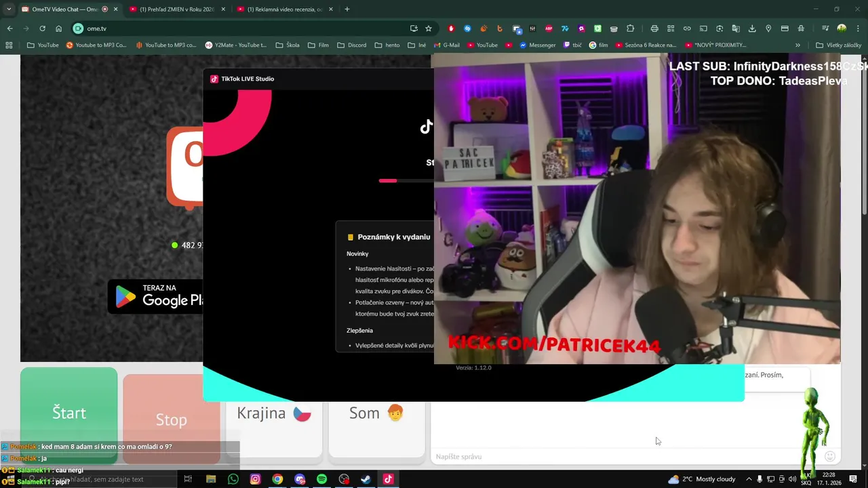Viewport: 868px width, 488px height.
Task: Open the Škola bookmark folder
Action: coord(288,45)
